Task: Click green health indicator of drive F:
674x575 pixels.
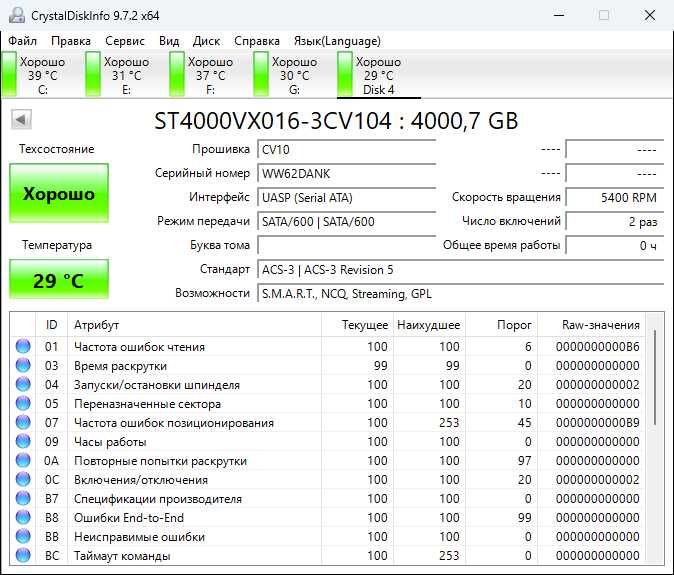Action: [x=177, y=74]
